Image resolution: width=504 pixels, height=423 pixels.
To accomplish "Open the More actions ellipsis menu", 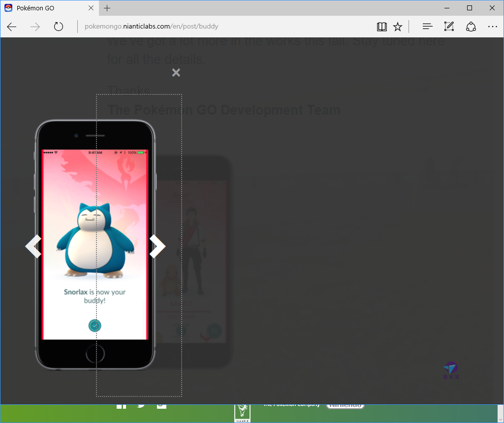I will click(x=492, y=27).
